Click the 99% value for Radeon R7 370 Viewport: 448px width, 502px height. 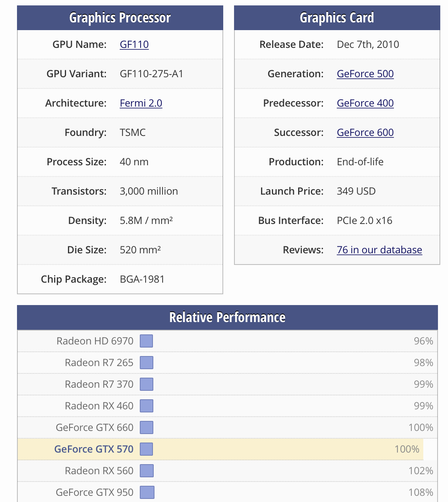pos(424,384)
